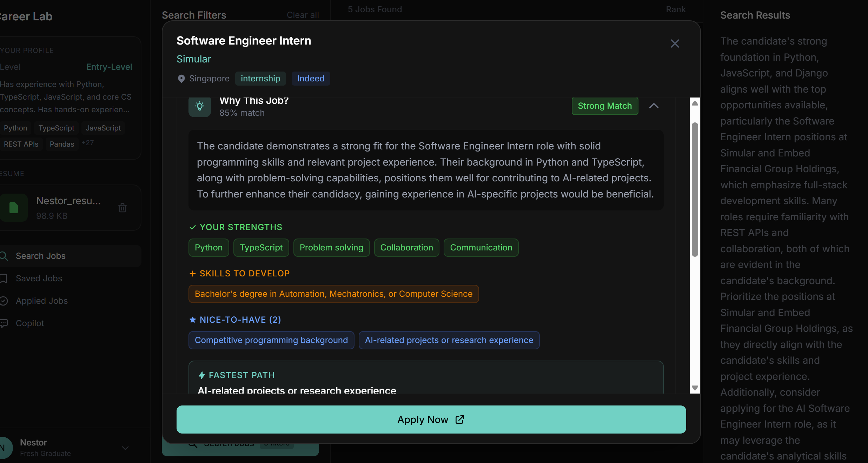
Task: Open the Copilot chat section
Action: click(x=30, y=323)
